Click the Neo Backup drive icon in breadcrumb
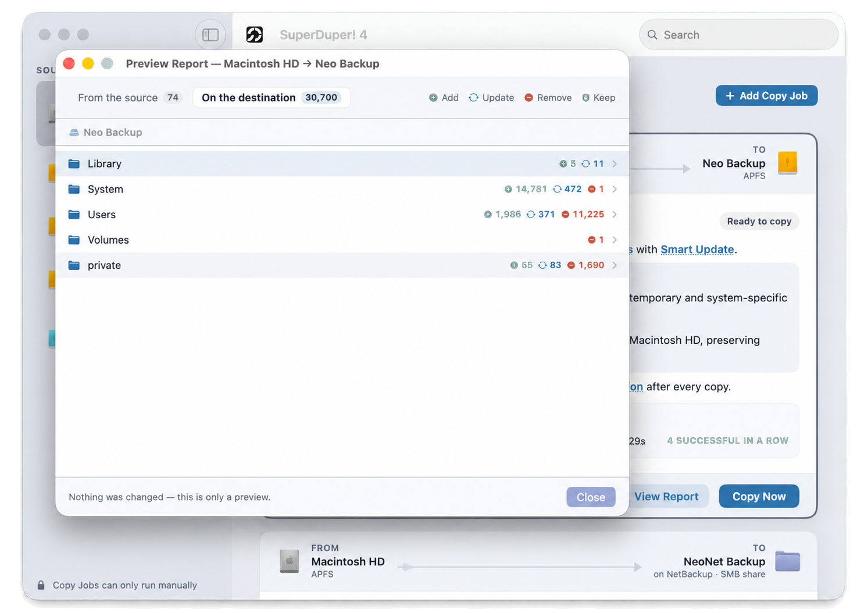 pos(74,133)
